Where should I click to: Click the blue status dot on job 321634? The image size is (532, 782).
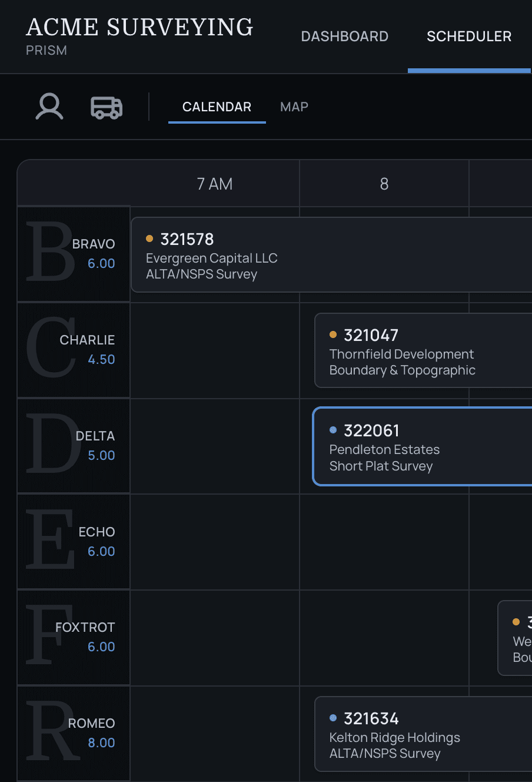333,718
